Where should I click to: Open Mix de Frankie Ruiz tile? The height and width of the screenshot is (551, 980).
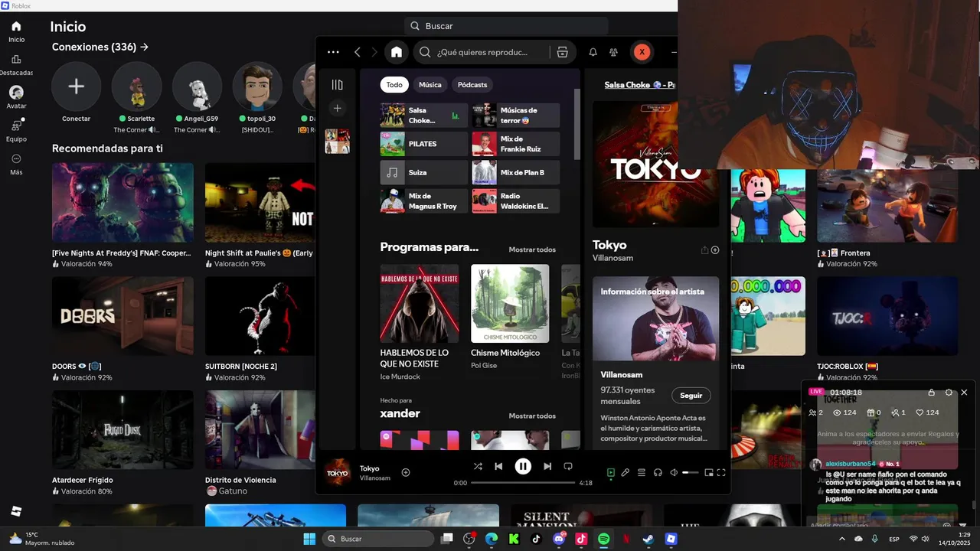[516, 144]
